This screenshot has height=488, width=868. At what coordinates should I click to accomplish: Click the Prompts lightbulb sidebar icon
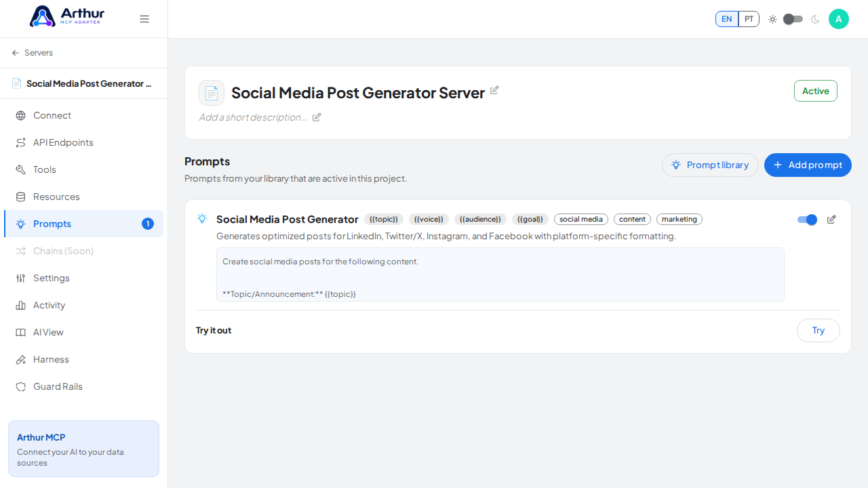coord(20,224)
